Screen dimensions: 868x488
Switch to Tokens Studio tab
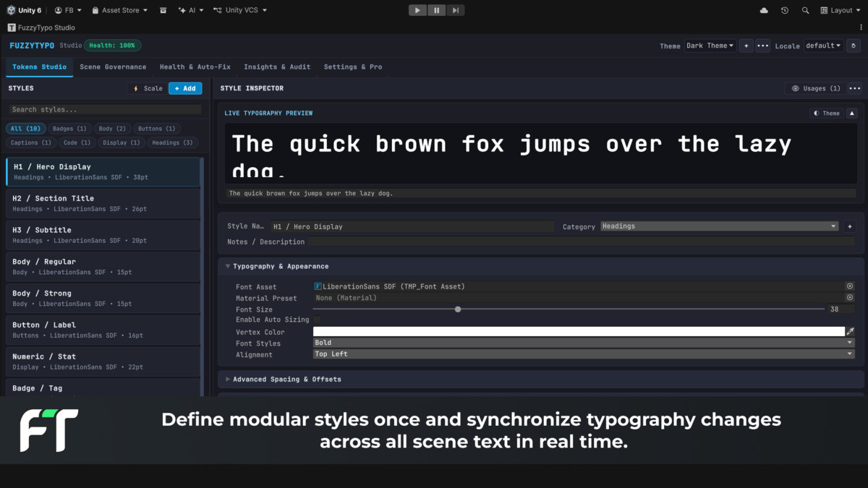coord(40,67)
